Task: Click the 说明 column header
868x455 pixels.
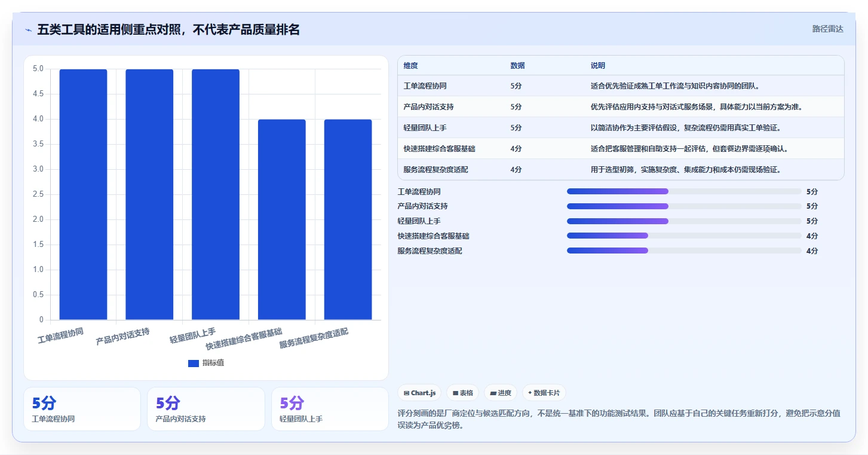Action: (598, 66)
